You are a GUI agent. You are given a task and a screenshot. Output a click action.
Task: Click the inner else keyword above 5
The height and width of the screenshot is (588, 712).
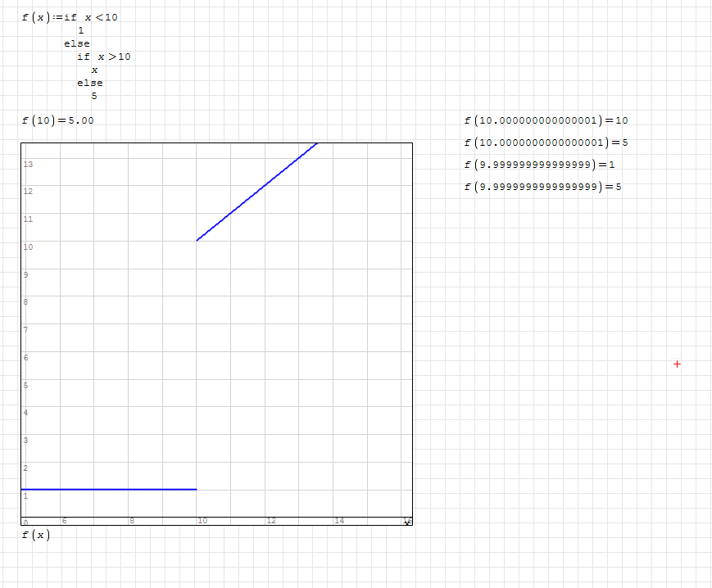coord(90,83)
